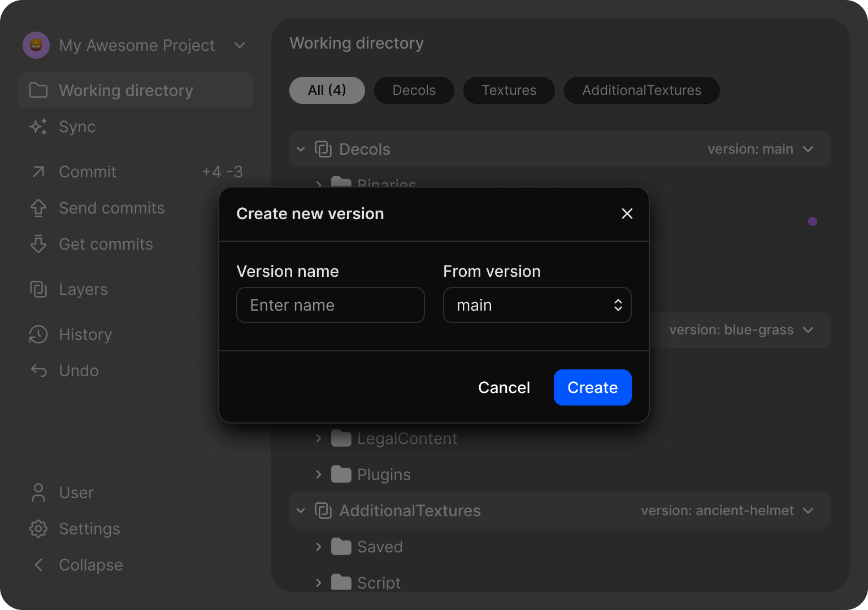868x610 pixels.
Task: Expand the Plugins folder
Action: point(319,474)
